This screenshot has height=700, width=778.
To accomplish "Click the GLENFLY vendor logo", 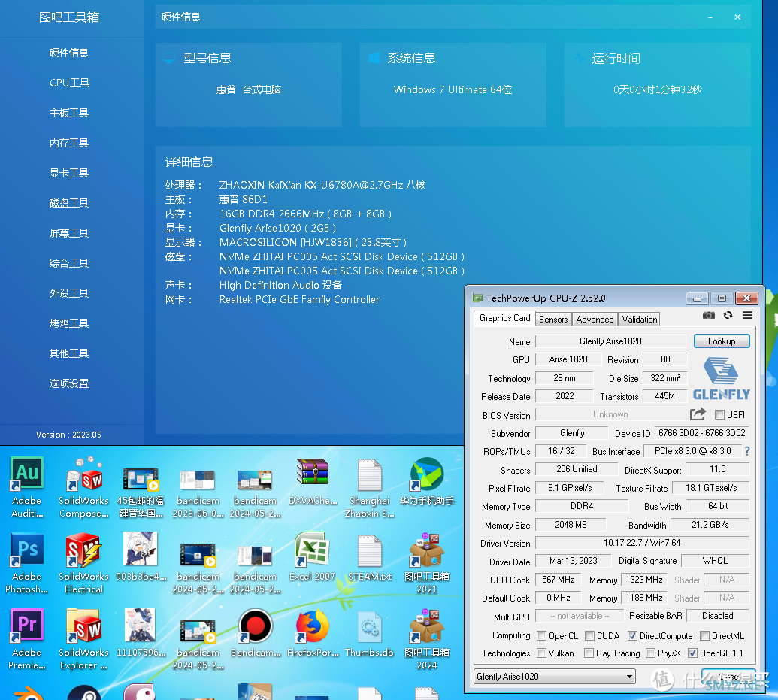I will coord(722,379).
